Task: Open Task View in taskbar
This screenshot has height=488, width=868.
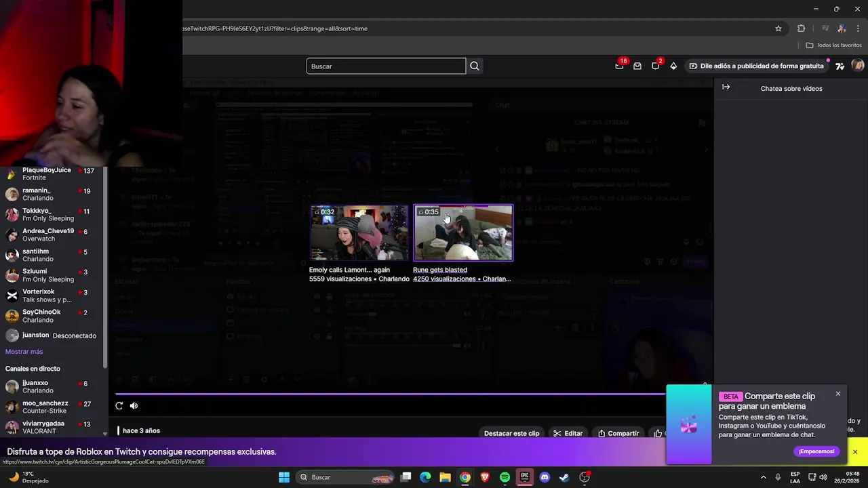Action: [x=406, y=477]
